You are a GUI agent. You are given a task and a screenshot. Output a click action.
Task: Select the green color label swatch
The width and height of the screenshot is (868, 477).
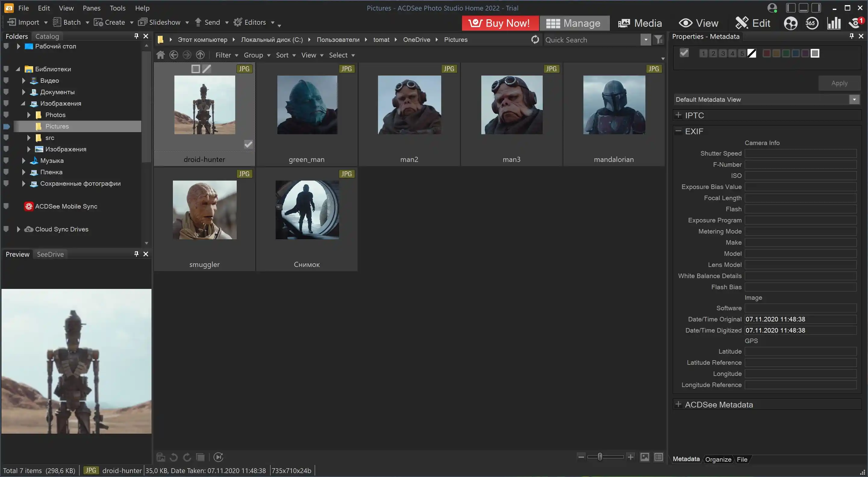[786, 53]
